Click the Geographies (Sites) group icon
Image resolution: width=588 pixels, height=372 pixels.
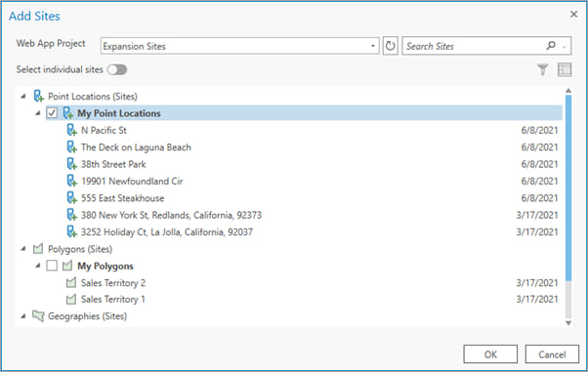(38, 315)
